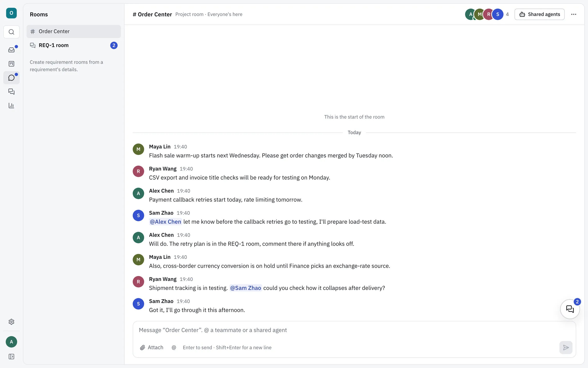Click the @Alex Chen mention link
The width and height of the screenshot is (588, 368).
(x=165, y=222)
